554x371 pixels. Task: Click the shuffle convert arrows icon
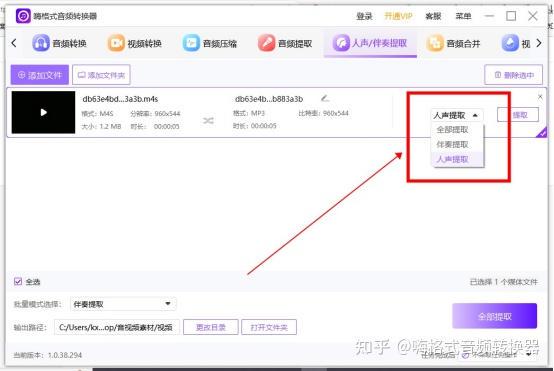click(x=208, y=121)
